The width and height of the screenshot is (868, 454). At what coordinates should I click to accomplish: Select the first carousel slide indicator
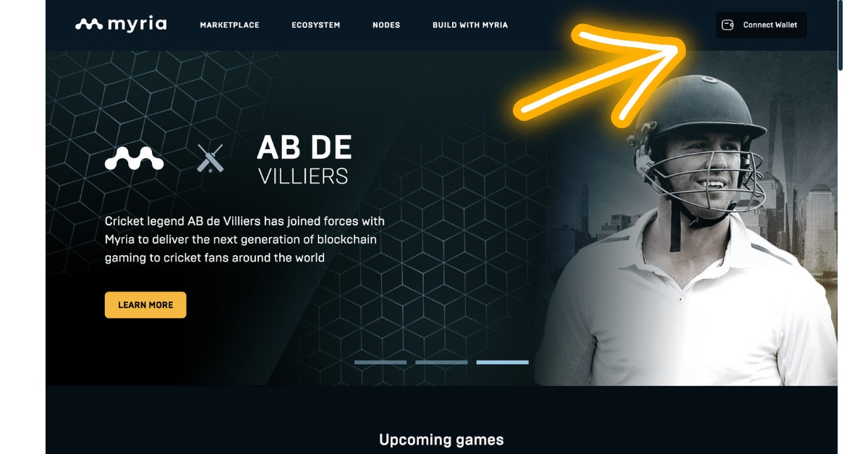pyautogui.click(x=380, y=362)
